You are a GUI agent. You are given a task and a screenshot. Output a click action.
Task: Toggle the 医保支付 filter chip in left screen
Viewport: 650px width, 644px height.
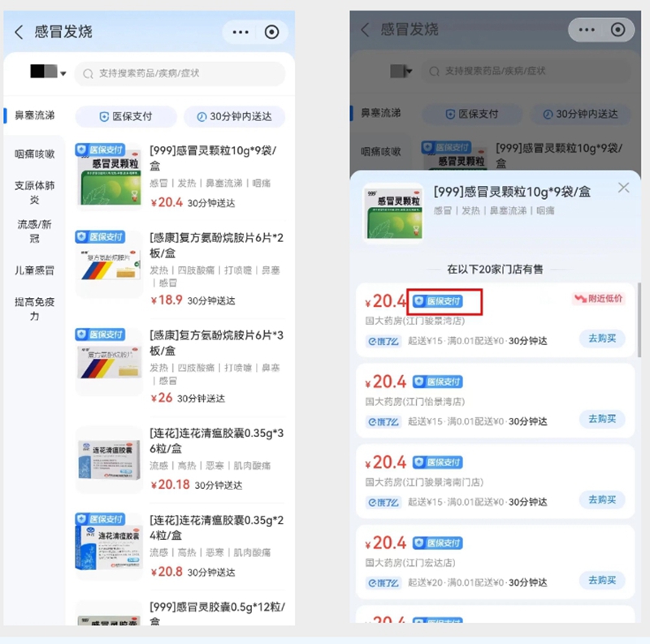pos(126,116)
